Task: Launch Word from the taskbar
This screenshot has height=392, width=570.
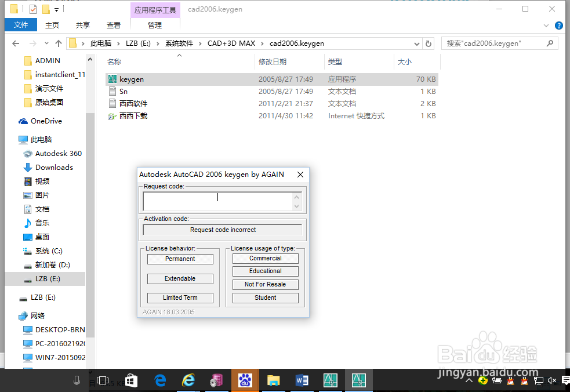Action: point(302,380)
